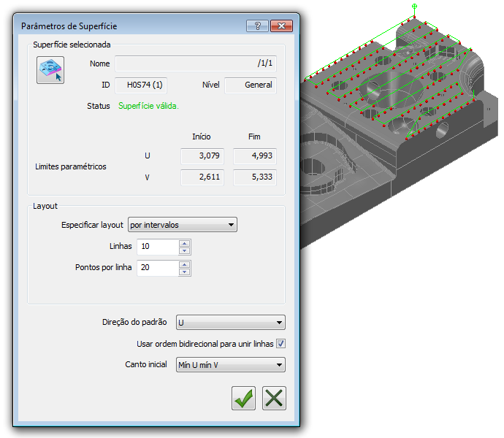Click the Linhas number input field
Image resolution: width=504 pixels, height=438 pixels.
pyautogui.click(x=158, y=247)
